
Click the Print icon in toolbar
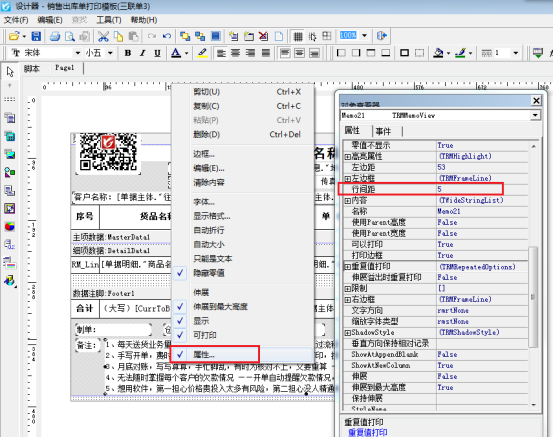[x=55, y=36]
